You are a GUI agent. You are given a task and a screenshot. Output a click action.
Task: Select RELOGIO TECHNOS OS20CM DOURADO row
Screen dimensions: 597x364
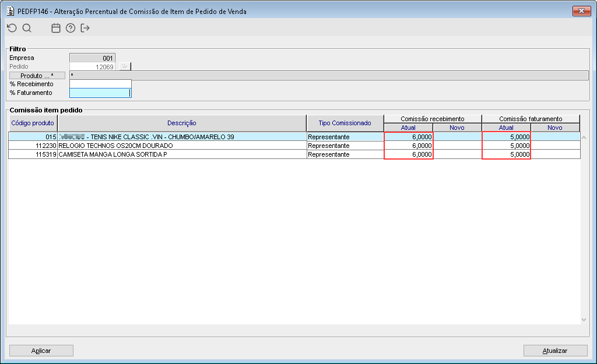pos(182,146)
